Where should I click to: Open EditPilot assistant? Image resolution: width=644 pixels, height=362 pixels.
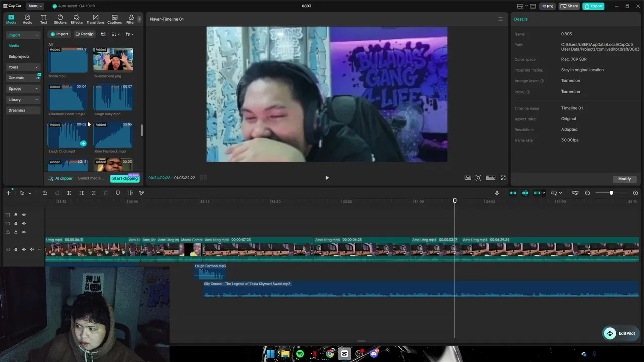(621, 333)
